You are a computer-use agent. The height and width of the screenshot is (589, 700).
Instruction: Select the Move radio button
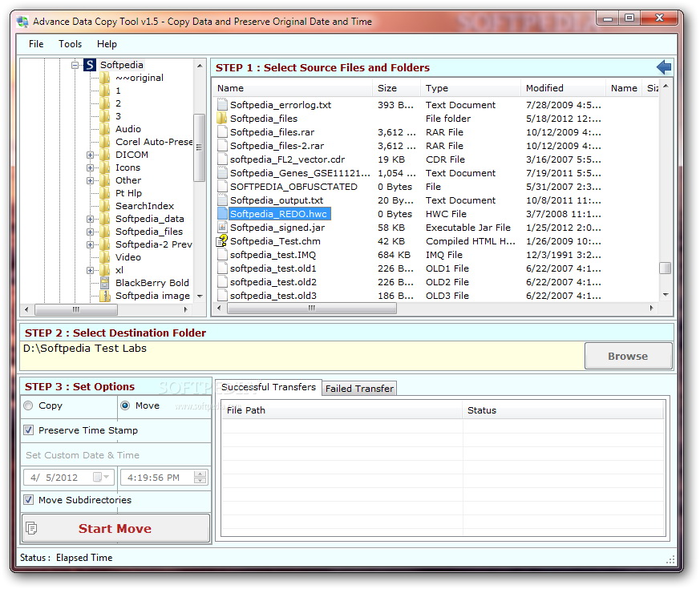(125, 405)
